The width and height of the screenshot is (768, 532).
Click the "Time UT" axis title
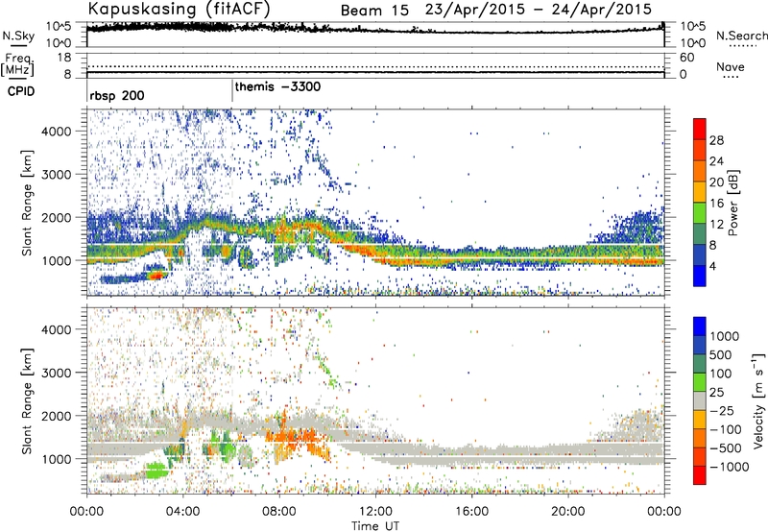[x=375, y=526]
